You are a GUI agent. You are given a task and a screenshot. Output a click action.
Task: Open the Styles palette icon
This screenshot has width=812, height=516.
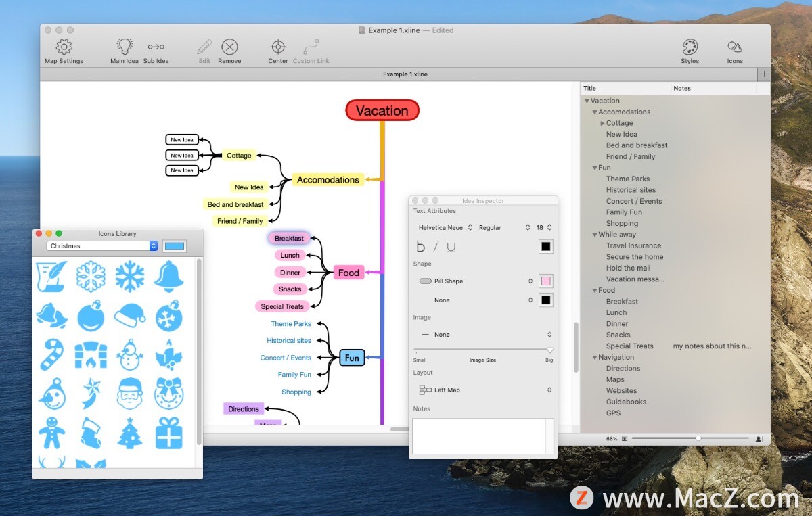click(x=690, y=47)
